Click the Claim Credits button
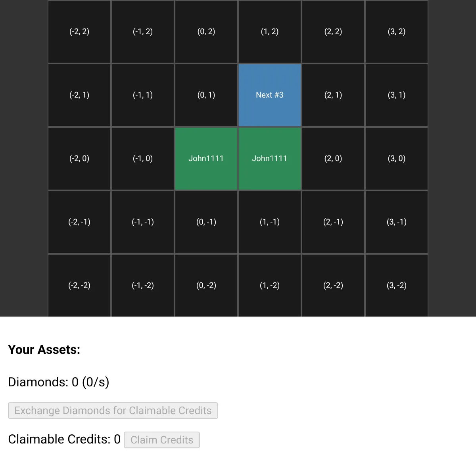Image resolution: width=476 pixels, height=476 pixels. [x=162, y=440]
